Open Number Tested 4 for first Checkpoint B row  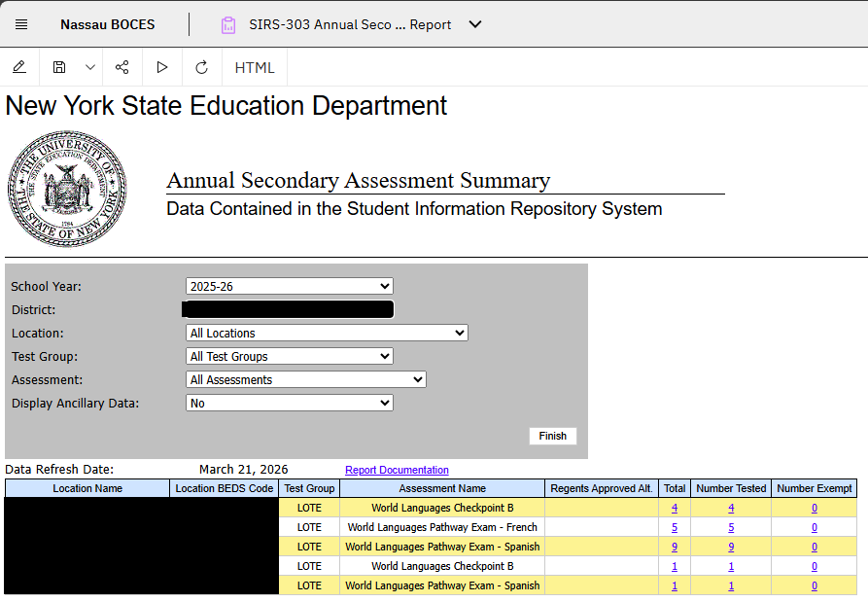click(x=731, y=508)
